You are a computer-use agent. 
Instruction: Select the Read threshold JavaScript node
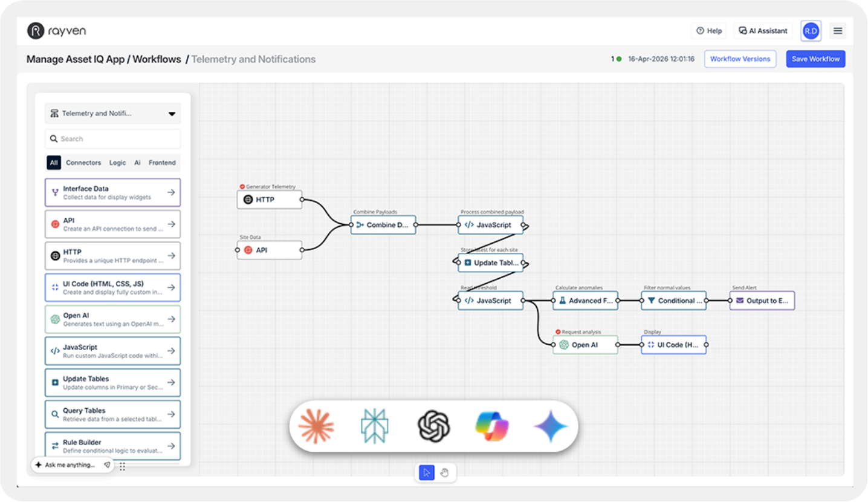point(491,301)
